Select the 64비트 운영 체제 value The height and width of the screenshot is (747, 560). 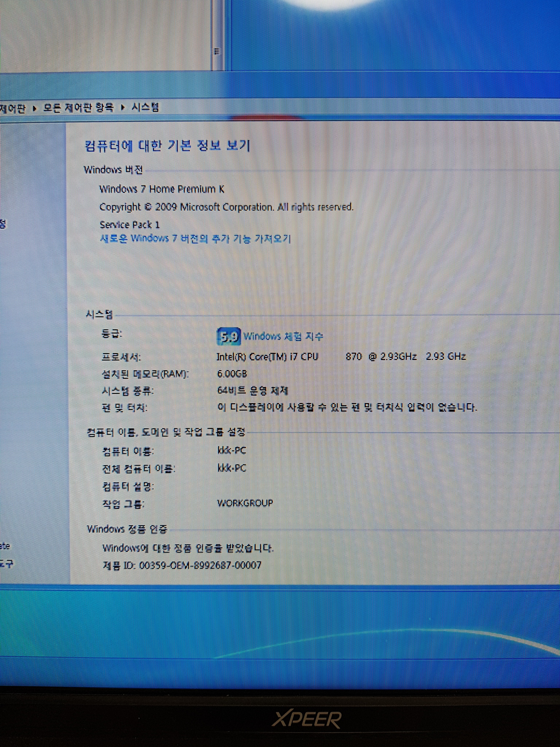pyautogui.click(x=253, y=391)
